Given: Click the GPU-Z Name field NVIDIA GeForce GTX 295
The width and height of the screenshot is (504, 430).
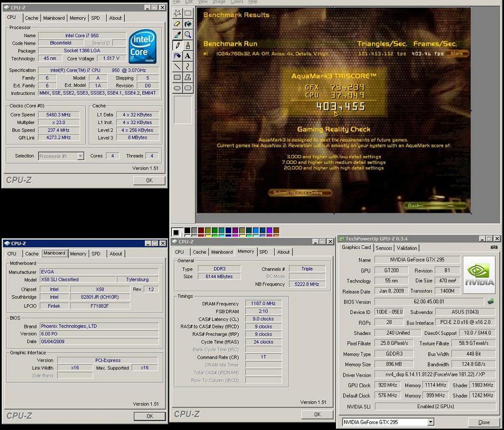Looking at the screenshot, I should (417, 259).
